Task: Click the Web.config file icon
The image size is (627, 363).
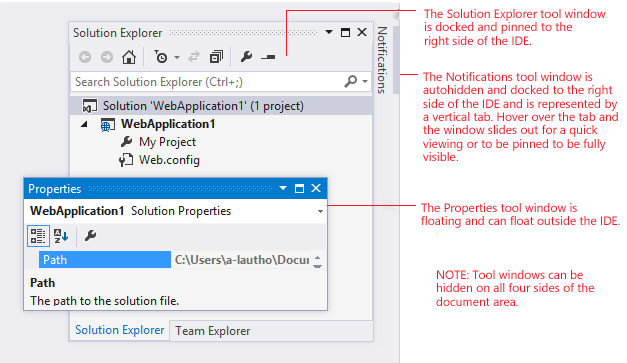Action: pyautogui.click(x=126, y=160)
